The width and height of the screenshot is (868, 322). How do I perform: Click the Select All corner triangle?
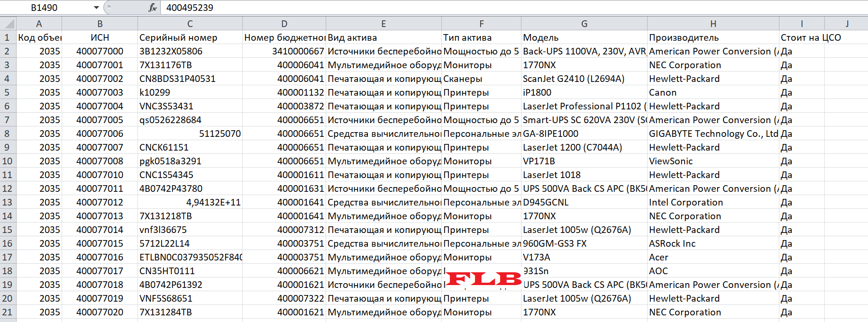8,23
